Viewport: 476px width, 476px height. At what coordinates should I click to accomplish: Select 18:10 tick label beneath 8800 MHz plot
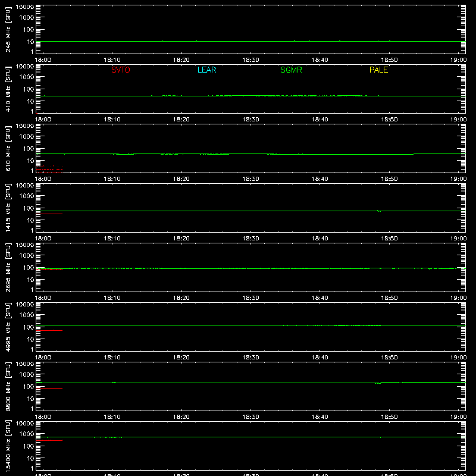click(112, 417)
